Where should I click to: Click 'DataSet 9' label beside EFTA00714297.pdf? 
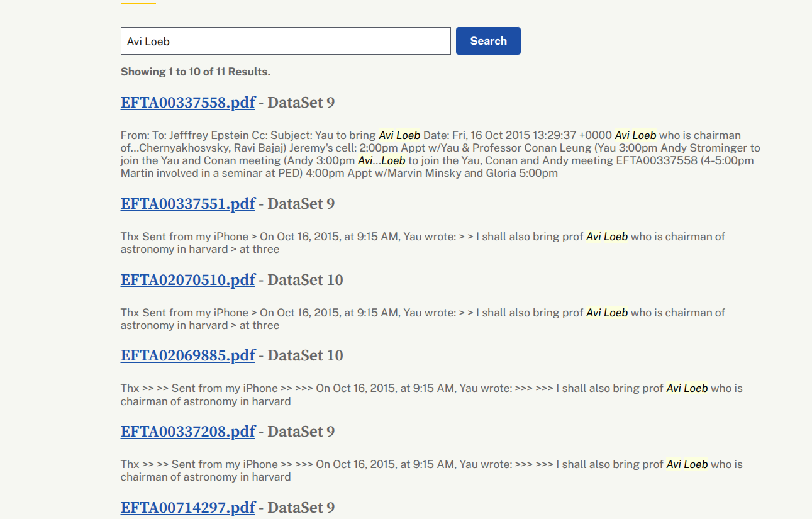[x=301, y=508]
